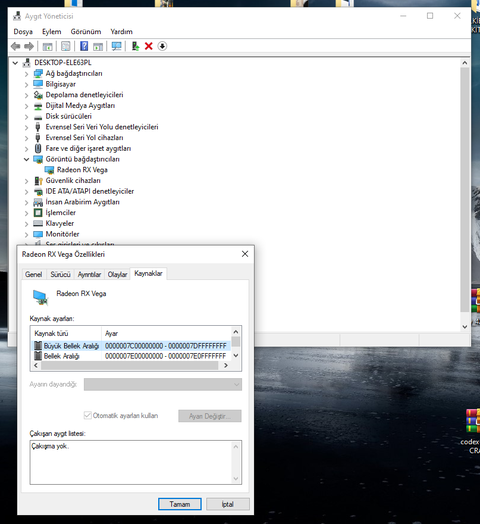The image size is (480, 524).
Task: Click the Güvenlik cihazları key icon
Action: click(x=38, y=181)
